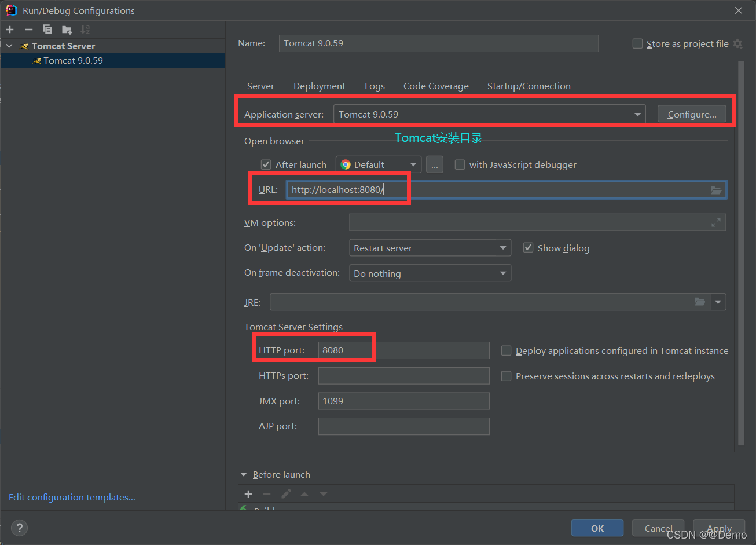Sort configurations alphabetically
Screen dimensions: 756x545
tap(85, 30)
